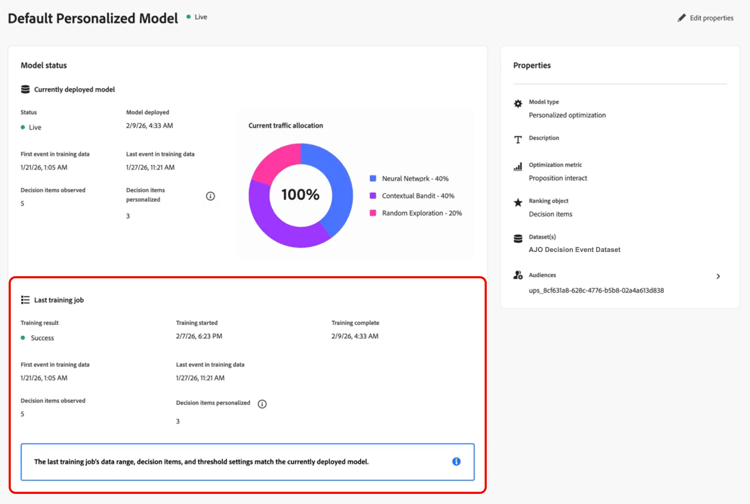750x504 pixels.
Task: Click the Currently deployed model database icon
Action: pyautogui.click(x=26, y=90)
